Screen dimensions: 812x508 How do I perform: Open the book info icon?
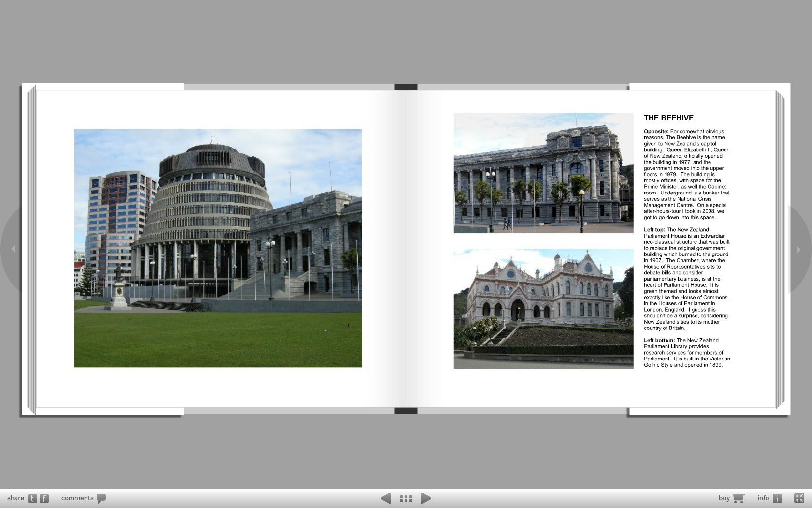pos(777,498)
